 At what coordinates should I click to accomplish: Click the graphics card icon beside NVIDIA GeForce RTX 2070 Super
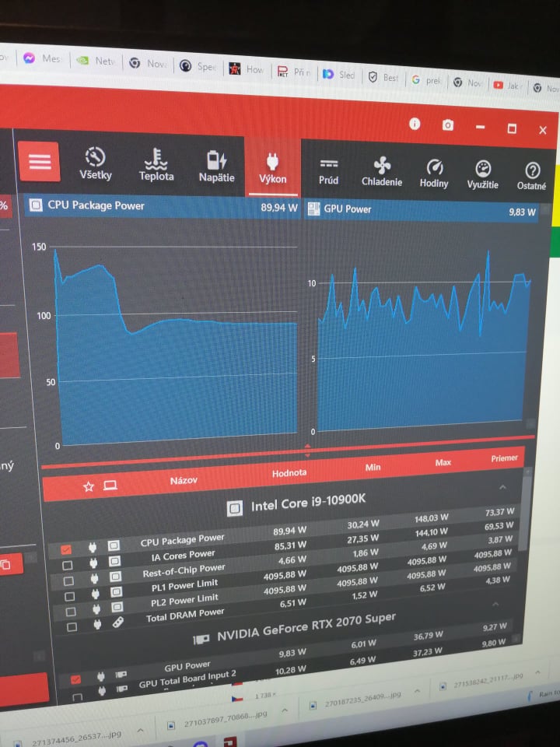pyautogui.click(x=201, y=640)
